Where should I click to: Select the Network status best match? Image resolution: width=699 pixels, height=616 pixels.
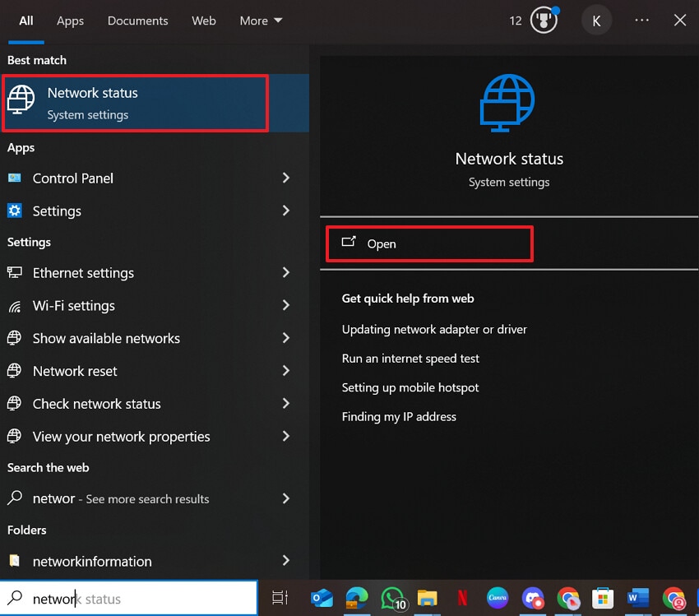[135, 102]
